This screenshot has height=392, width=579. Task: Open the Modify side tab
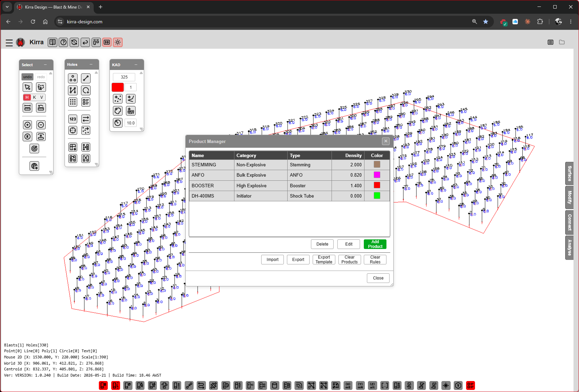click(569, 198)
